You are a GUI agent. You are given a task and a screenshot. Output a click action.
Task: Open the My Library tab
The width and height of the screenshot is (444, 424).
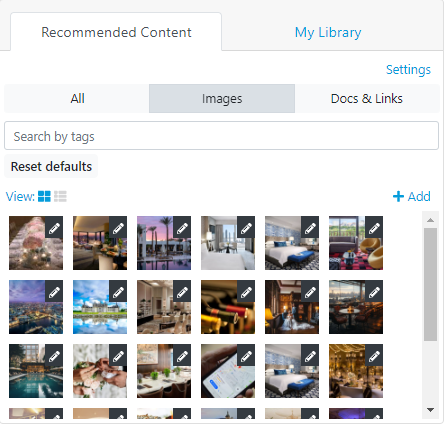point(328,32)
